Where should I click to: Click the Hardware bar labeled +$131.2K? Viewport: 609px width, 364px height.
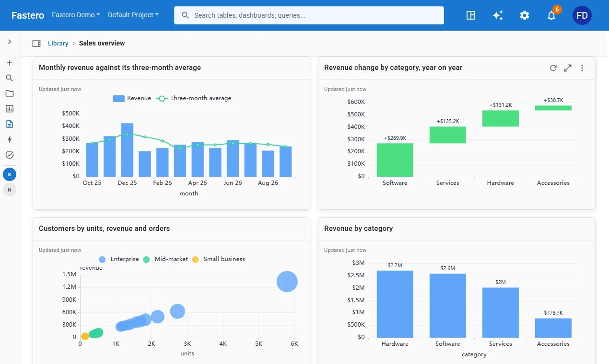501,118
